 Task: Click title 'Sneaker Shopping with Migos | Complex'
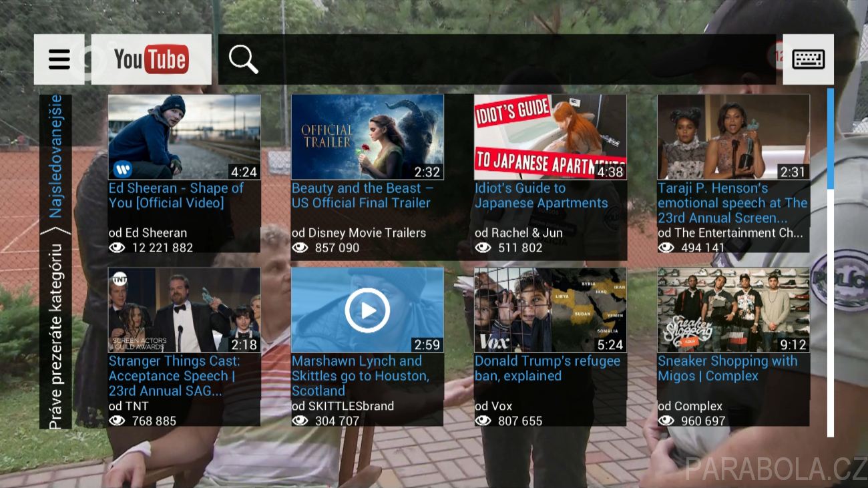[728, 369]
